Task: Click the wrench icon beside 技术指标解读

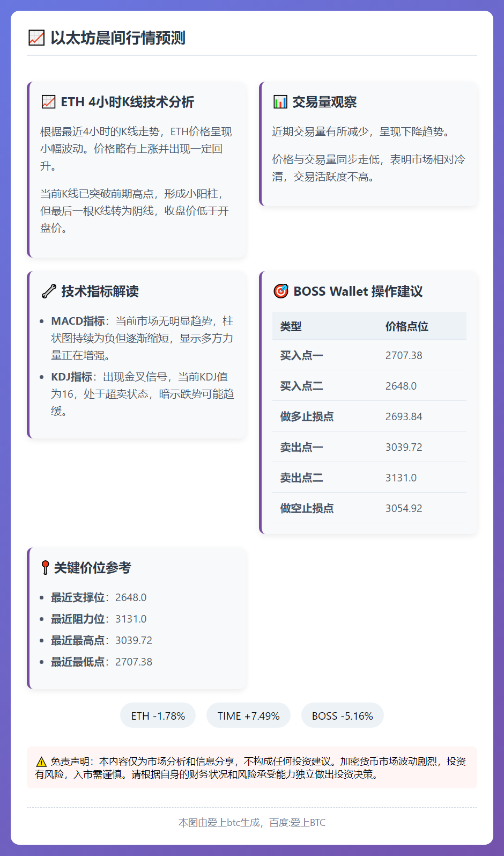Action: (49, 291)
